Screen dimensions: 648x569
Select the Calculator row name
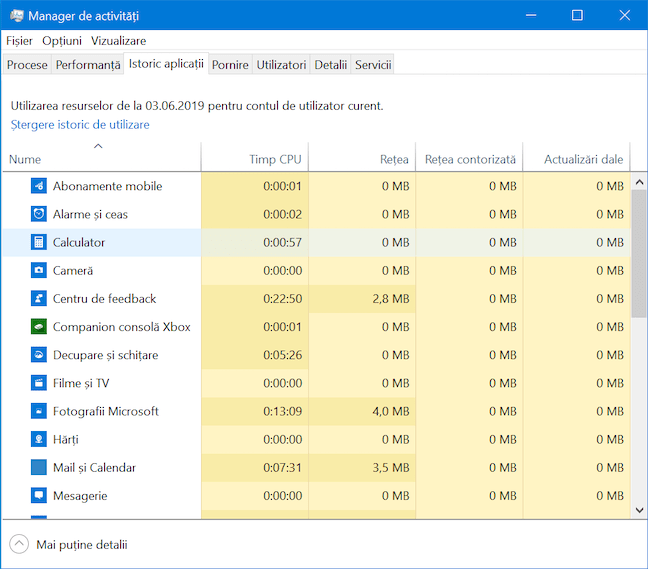coord(79,242)
